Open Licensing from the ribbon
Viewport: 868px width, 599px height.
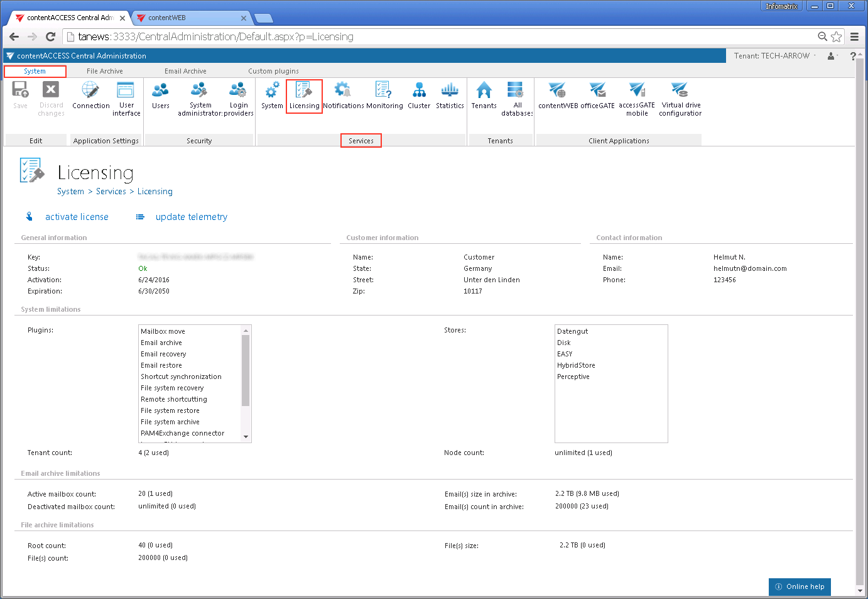click(x=304, y=96)
